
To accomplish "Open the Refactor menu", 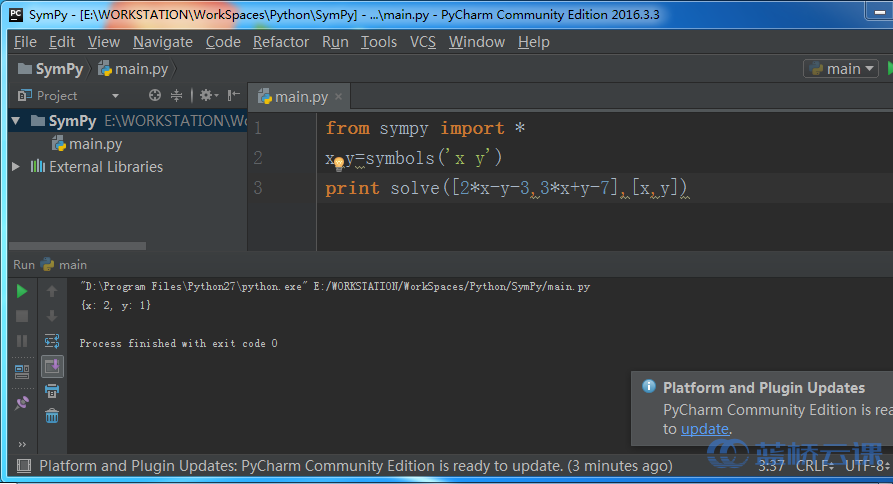I will 281,42.
